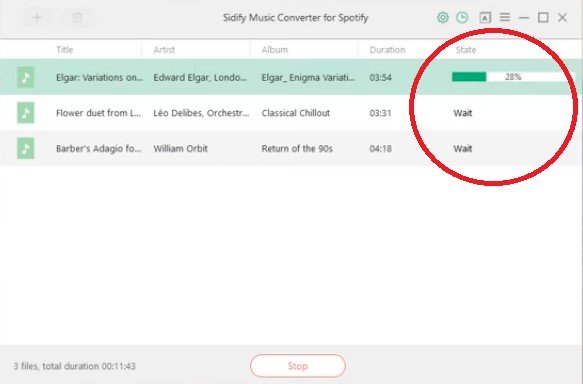Click album 'Classical Chillout'
This screenshot has width=583, height=384.
pos(296,113)
